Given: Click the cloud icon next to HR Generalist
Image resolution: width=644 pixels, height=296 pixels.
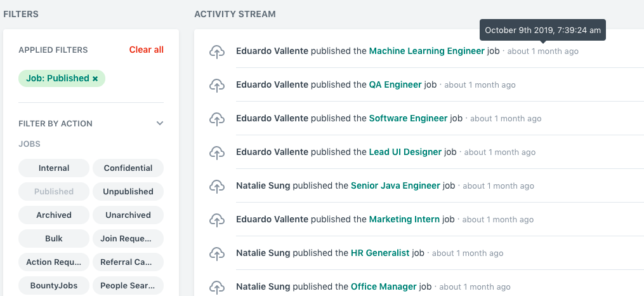Looking at the screenshot, I should tap(217, 254).
